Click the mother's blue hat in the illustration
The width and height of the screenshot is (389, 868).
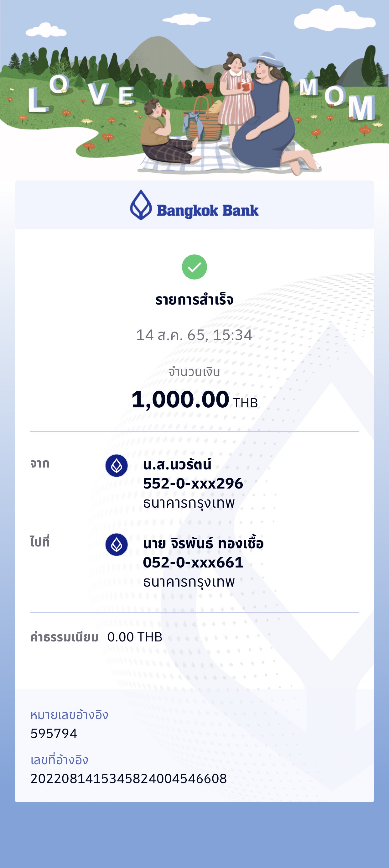coord(267,59)
